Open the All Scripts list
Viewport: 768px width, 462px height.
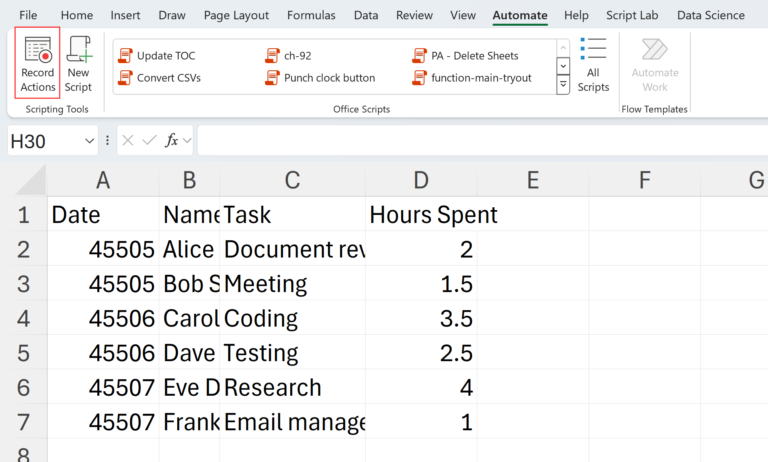click(593, 66)
